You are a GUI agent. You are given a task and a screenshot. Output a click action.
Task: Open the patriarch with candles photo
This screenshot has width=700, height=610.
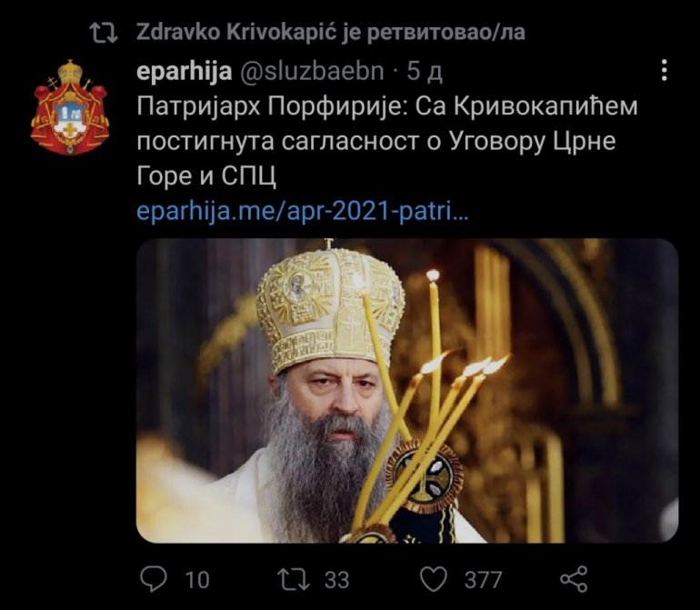tap(407, 391)
